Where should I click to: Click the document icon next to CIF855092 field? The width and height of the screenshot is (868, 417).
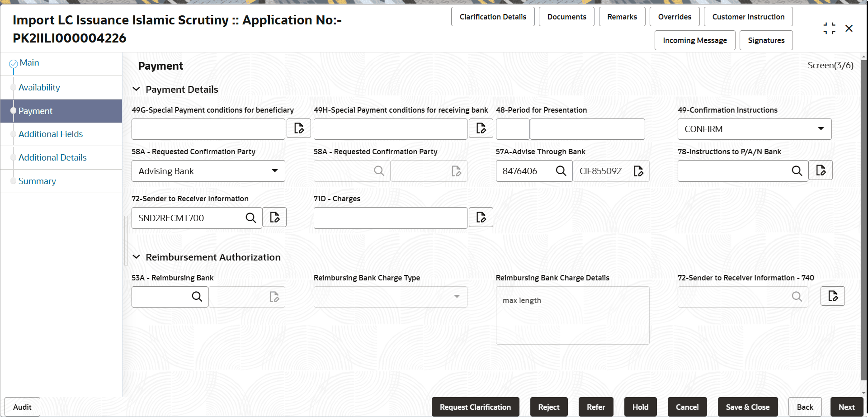[x=638, y=171]
